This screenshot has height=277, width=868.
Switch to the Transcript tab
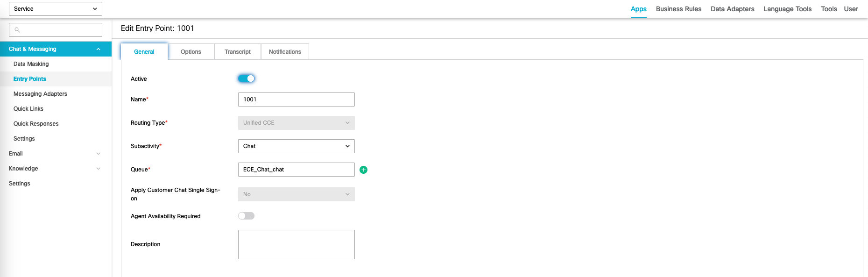coord(237,52)
